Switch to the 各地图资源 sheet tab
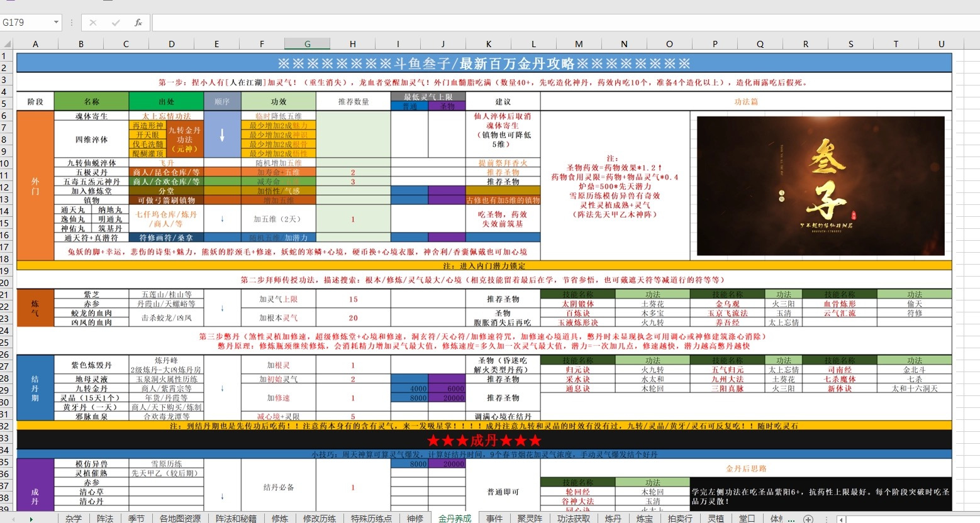 (180, 518)
